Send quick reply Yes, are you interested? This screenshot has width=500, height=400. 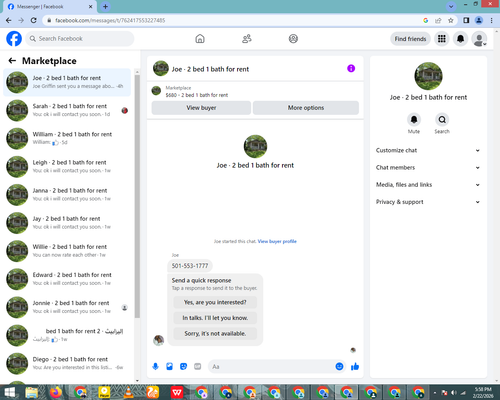pos(215,302)
